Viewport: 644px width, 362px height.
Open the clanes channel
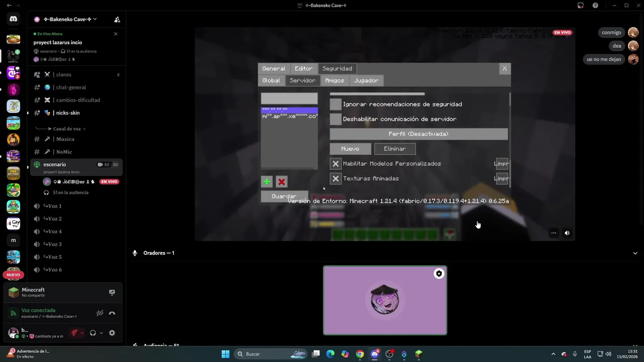tap(76, 74)
